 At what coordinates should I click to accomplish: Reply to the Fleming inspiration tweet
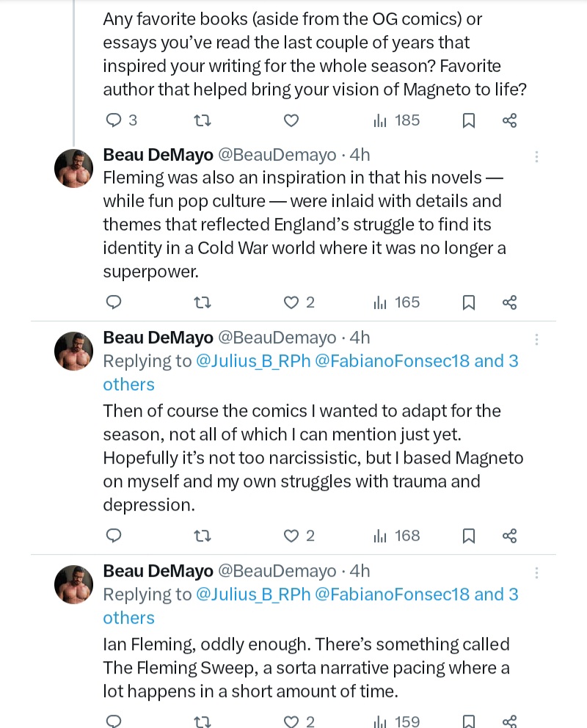click(114, 302)
